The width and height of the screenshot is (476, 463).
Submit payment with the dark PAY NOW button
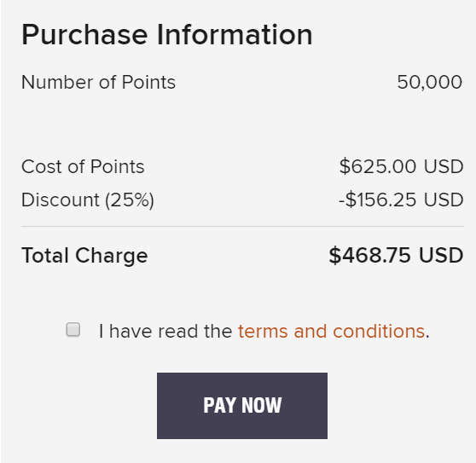pos(242,406)
